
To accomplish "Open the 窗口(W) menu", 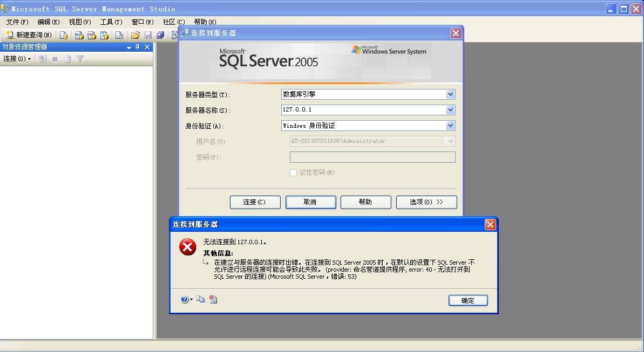I will point(143,22).
